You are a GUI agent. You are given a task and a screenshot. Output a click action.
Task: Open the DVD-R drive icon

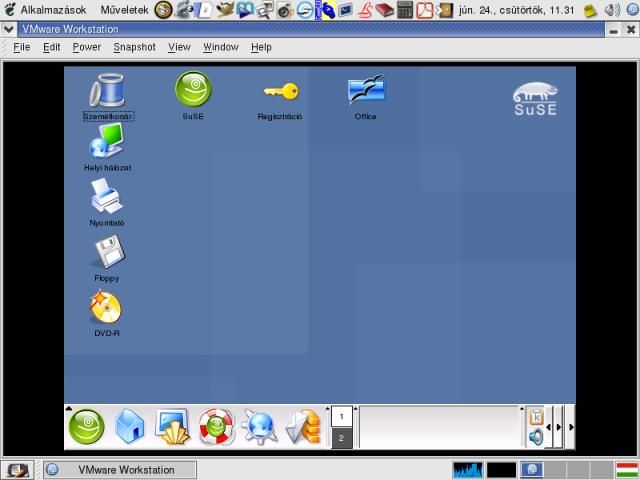coord(106,307)
